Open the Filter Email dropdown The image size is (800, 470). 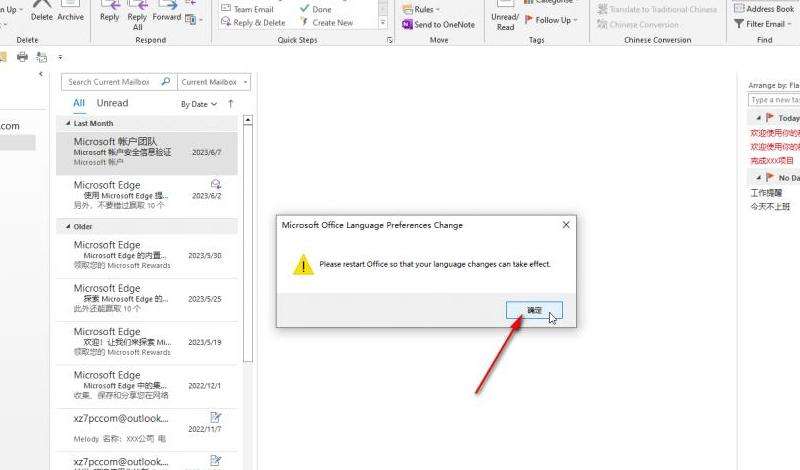point(762,23)
